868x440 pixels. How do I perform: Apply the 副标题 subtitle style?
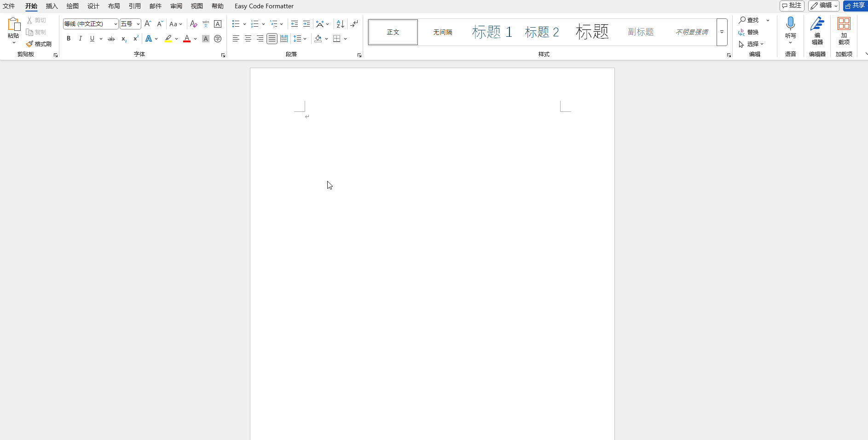click(641, 32)
